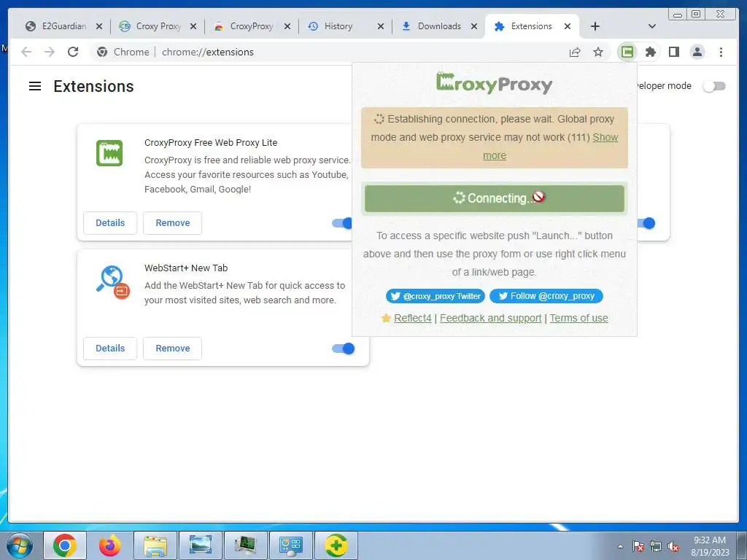Go forward with arrow button
747x560 pixels.
tap(50, 52)
